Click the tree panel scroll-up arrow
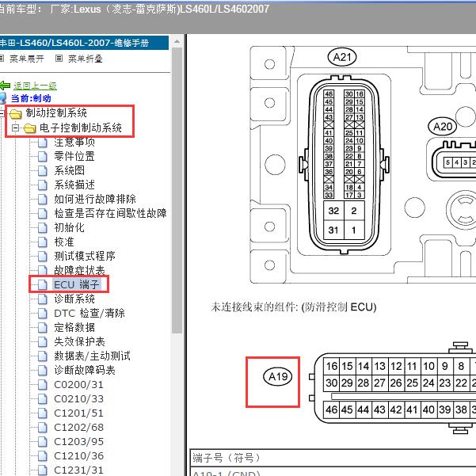 pyautogui.click(x=177, y=42)
